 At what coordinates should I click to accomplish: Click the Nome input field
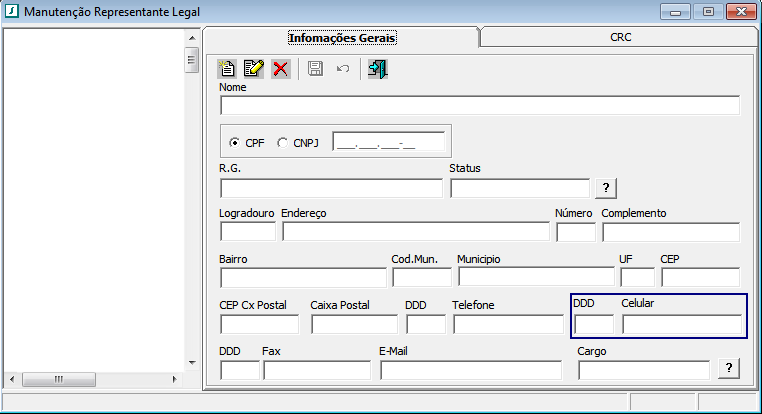pyautogui.click(x=479, y=105)
